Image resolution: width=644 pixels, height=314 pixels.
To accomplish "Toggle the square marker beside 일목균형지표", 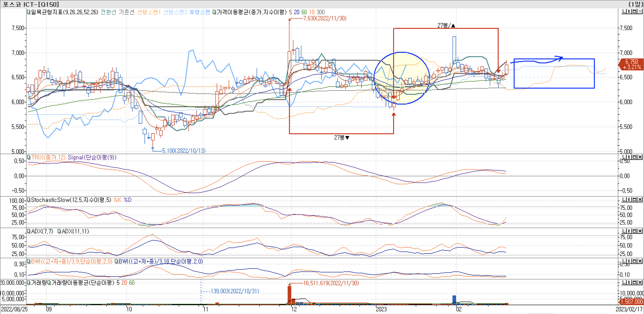I will point(29,12).
